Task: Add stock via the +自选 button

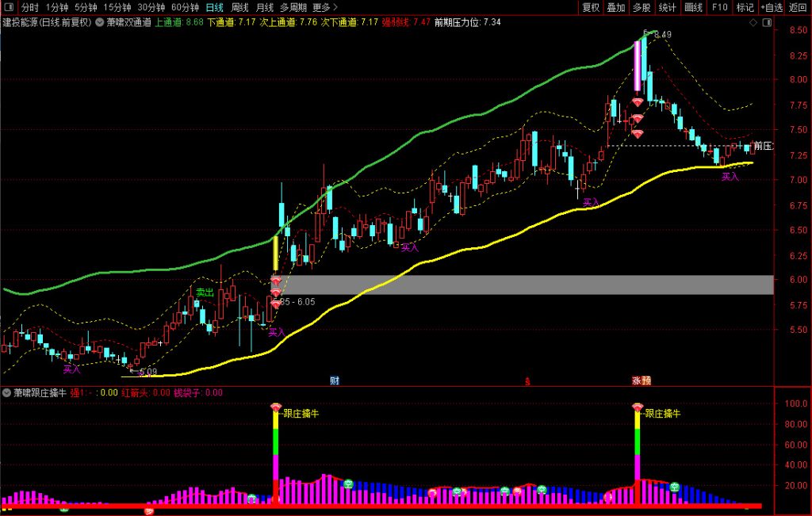Action: 770,8
